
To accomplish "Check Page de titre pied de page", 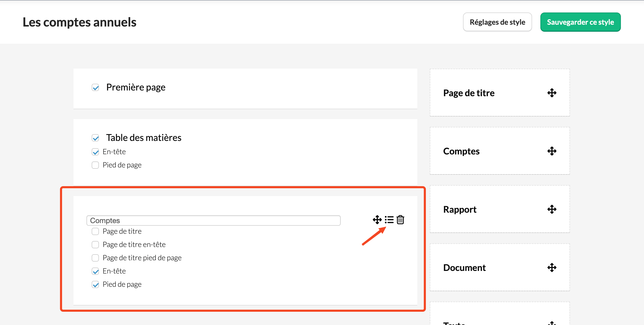I will pos(96,258).
